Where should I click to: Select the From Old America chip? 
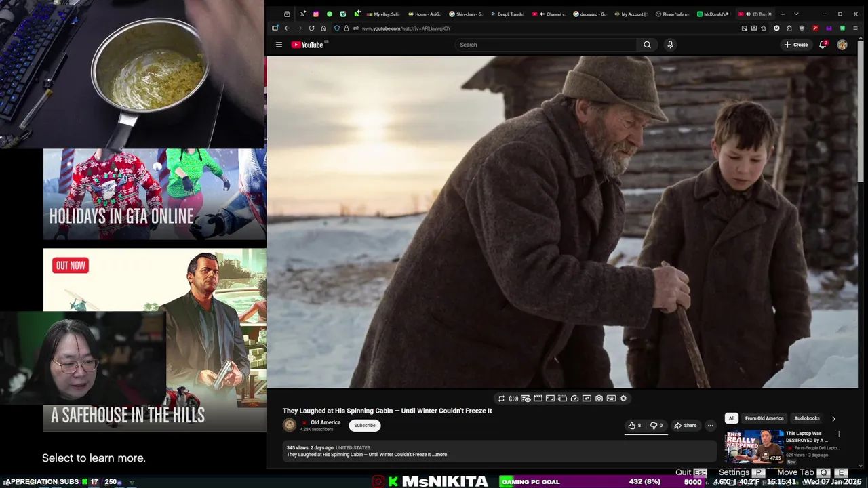coord(764,418)
